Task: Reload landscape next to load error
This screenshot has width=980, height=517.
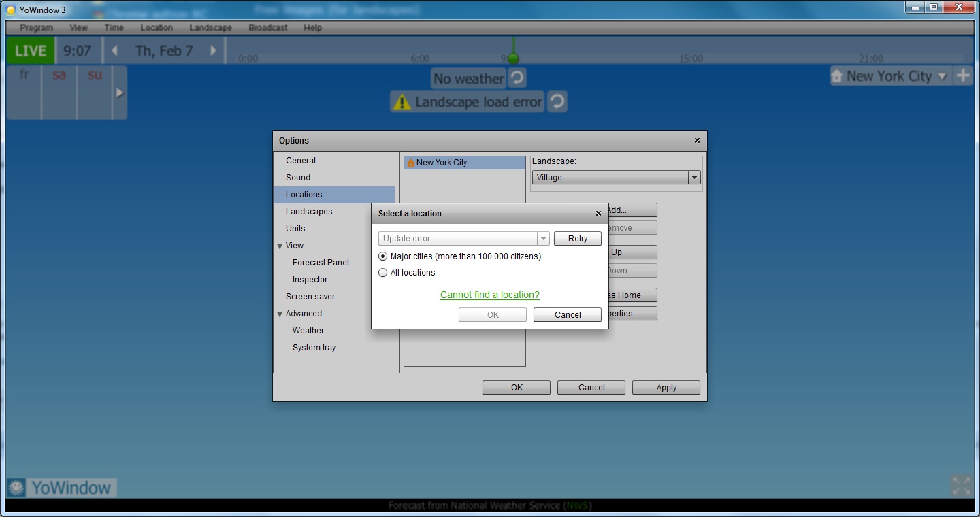Action: coord(557,102)
